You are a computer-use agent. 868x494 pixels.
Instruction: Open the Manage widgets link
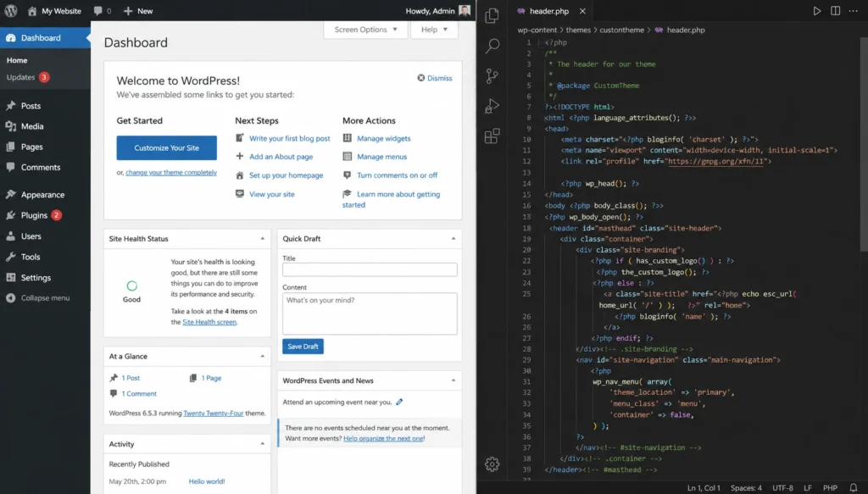(384, 138)
